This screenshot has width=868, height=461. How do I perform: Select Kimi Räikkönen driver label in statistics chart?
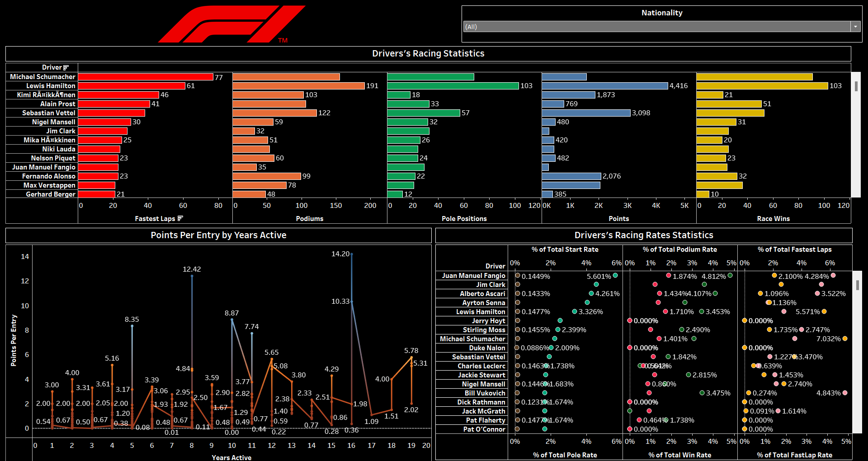[46, 95]
